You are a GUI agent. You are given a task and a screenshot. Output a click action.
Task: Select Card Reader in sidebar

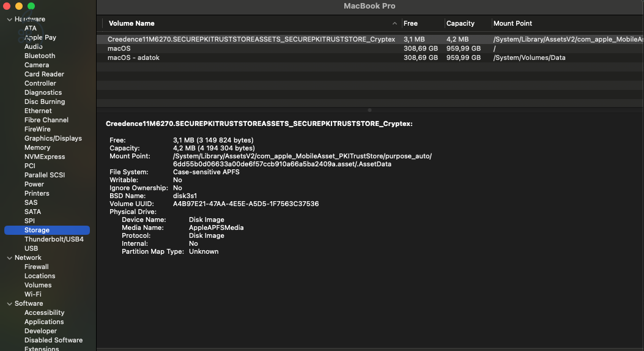[x=44, y=75]
